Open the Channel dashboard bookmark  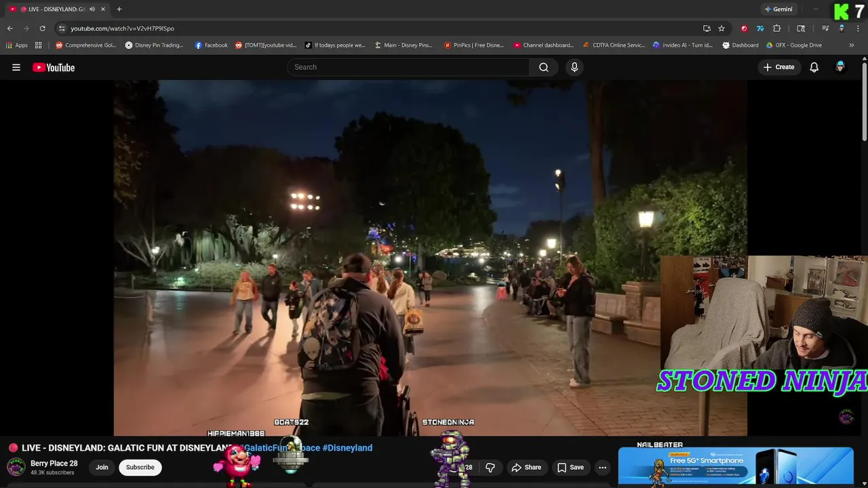pos(543,45)
